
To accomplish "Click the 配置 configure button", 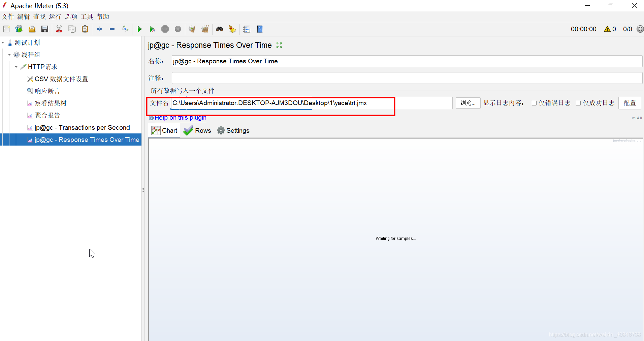I will coord(630,103).
